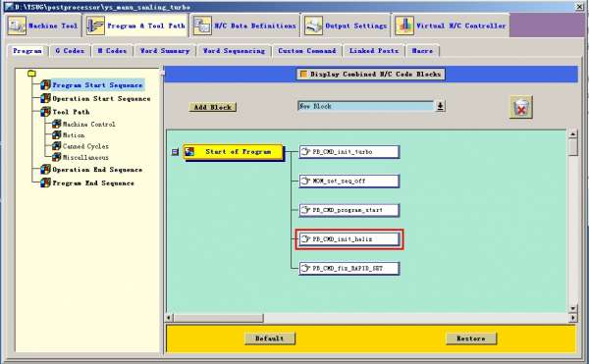The width and height of the screenshot is (589, 364).
Task: Select the PB_CMD_init_helix block
Action: click(349, 239)
